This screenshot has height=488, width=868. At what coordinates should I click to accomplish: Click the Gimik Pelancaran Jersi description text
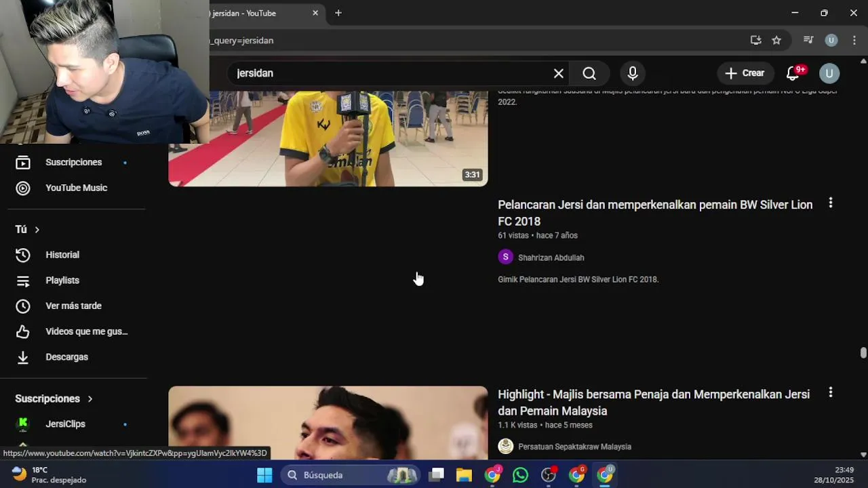click(578, 279)
